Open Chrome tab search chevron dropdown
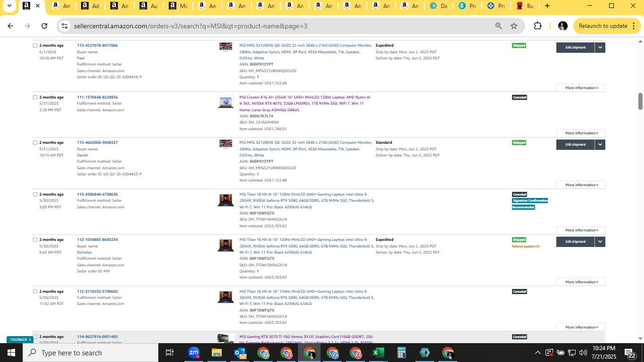This screenshot has height=362, width=644. click(9, 6)
